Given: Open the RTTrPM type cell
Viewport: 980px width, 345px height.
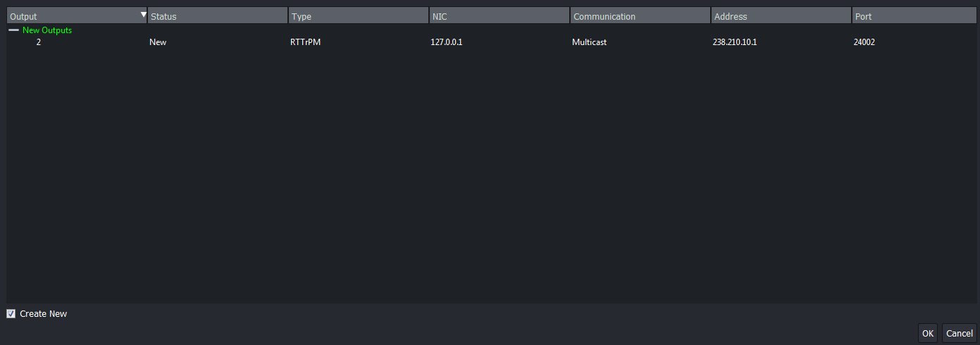Looking at the screenshot, I should click(305, 42).
